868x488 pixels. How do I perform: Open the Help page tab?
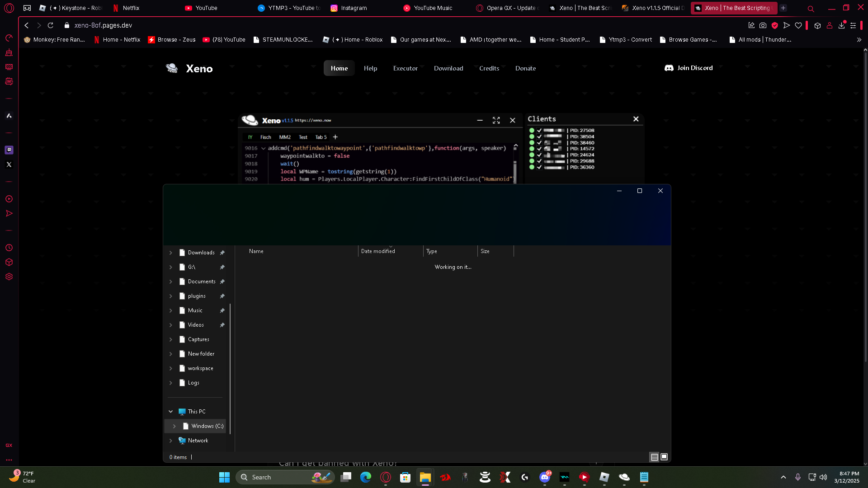tap(371, 68)
